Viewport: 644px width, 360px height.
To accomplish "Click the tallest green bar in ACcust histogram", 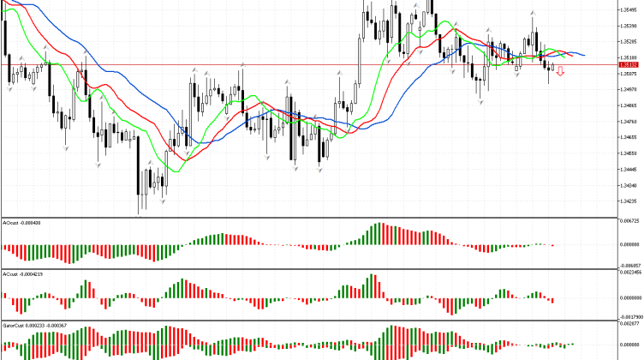I will point(372,285).
